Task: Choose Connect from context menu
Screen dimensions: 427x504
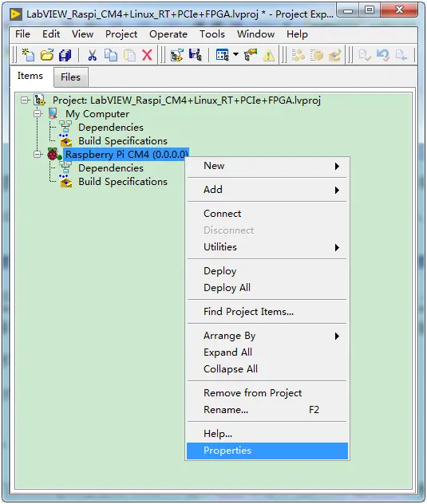Action: [267, 214]
